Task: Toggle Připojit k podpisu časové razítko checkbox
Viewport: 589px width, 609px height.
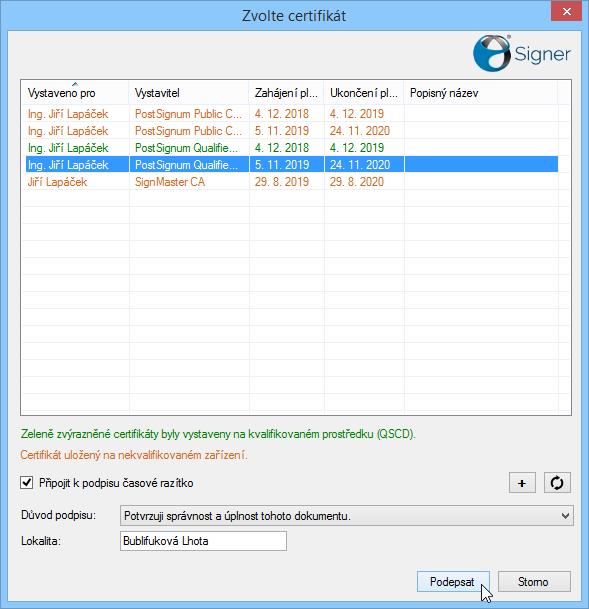Action: tap(27, 483)
